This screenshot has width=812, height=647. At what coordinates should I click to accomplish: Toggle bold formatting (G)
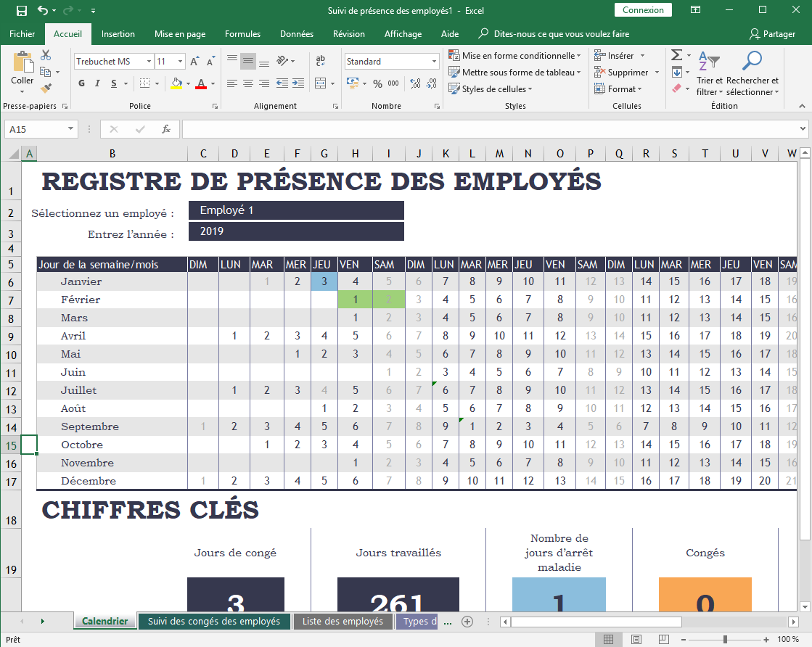coord(81,83)
